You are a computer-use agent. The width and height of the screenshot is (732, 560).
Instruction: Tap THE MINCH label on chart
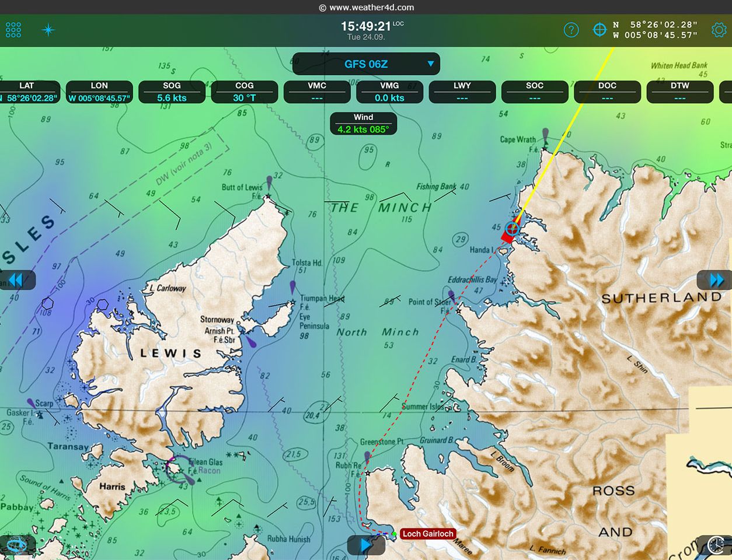point(382,208)
